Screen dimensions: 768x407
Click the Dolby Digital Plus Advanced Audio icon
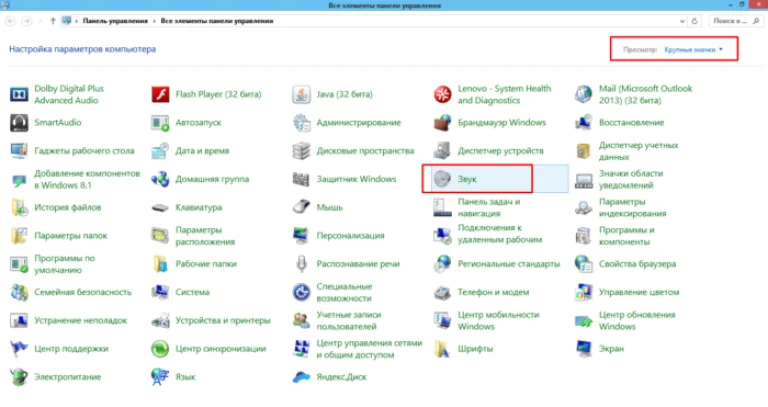point(19,94)
